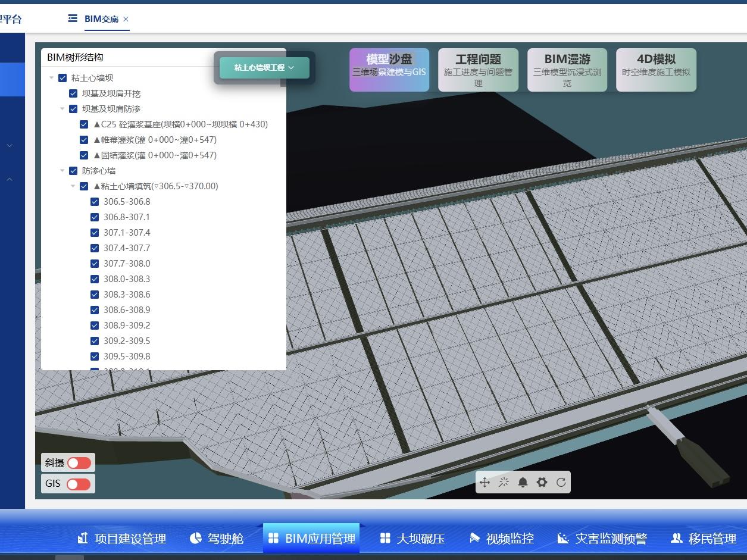Toggle the 斜摄 switch on
The width and height of the screenshot is (747, 560).
tap(79, 463)
